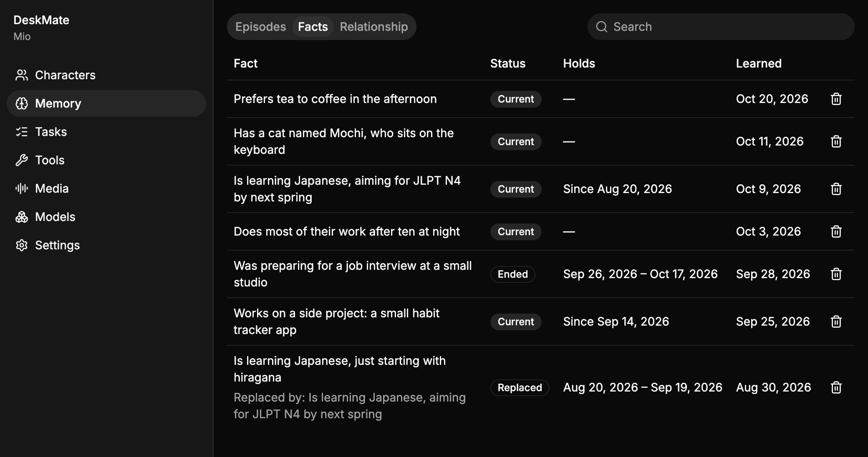Delete the cat named Mochi fact

point(836,141)
